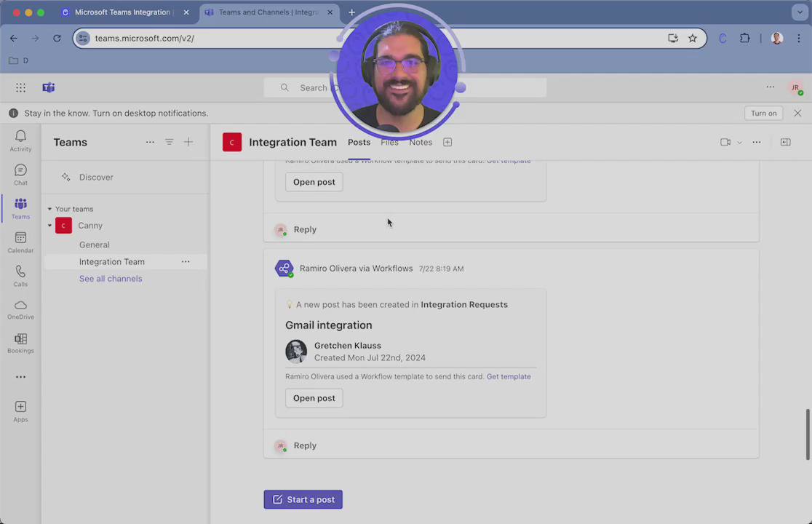Open channel header more options ellipsis

(757, 142)
